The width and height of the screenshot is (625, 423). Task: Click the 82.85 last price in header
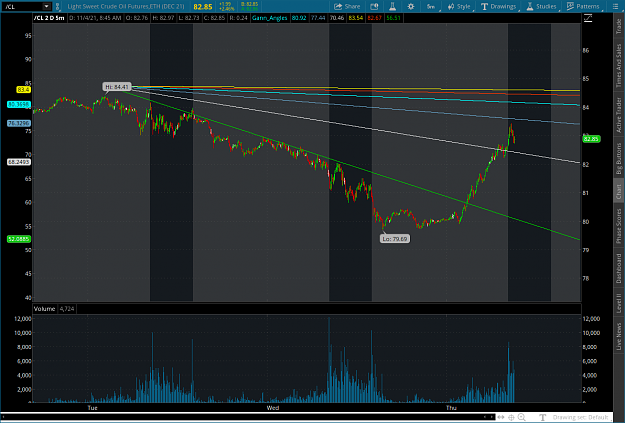pyautogui.click(x=202, y=7)
